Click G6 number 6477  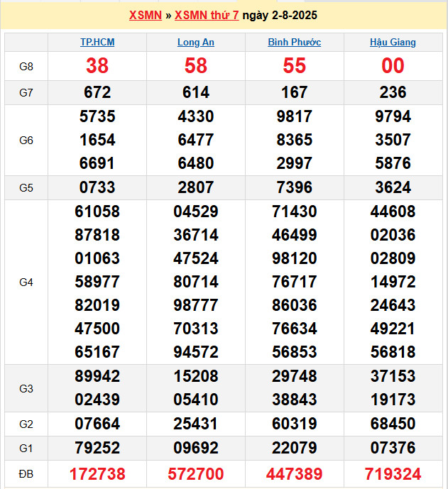point(196,140)
